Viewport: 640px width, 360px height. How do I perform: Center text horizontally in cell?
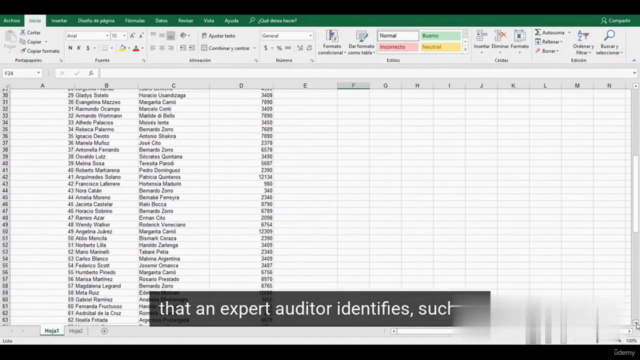(x=162, y=48)
